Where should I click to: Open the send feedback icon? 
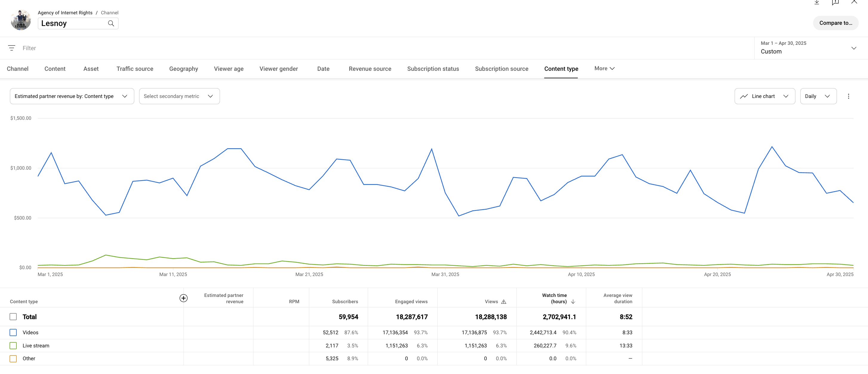coord(835,2)
